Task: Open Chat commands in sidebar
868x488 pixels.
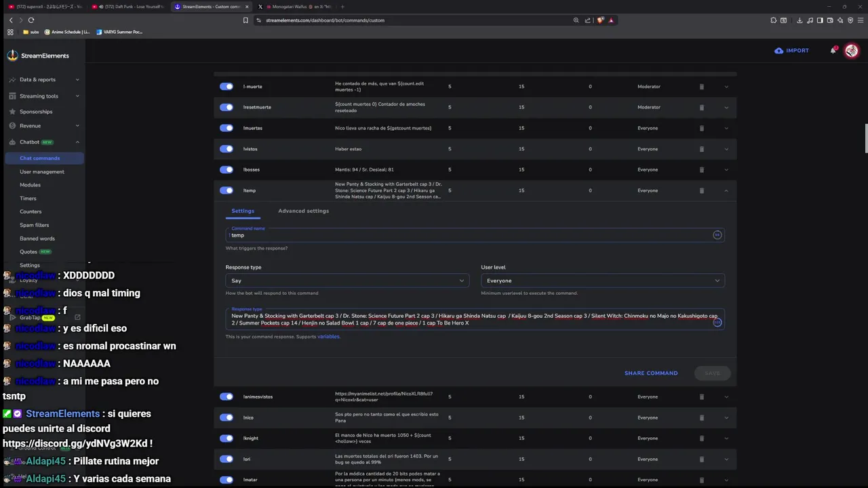Action: (x=44, y=158)
